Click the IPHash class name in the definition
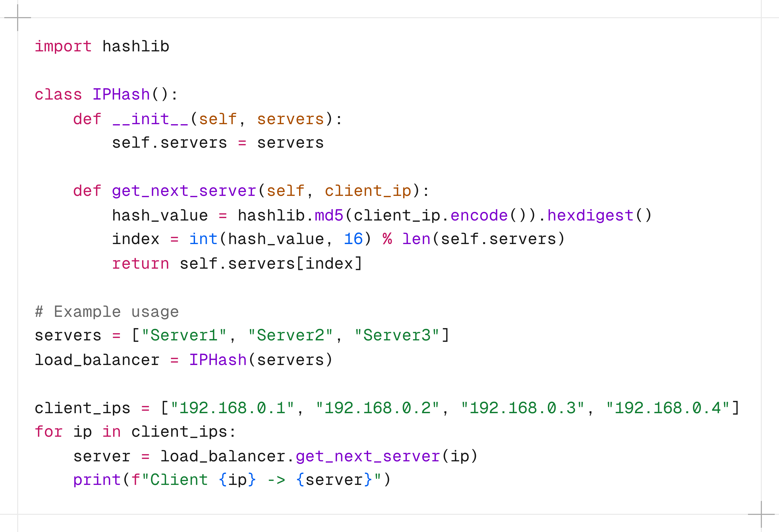 [121, 94]
